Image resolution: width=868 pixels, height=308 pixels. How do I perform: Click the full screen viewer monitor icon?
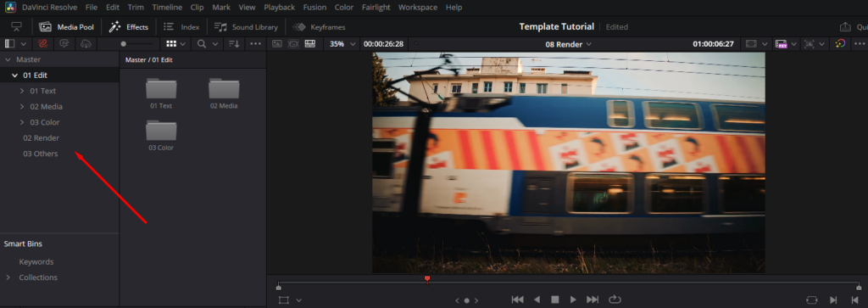click(17, 26)
